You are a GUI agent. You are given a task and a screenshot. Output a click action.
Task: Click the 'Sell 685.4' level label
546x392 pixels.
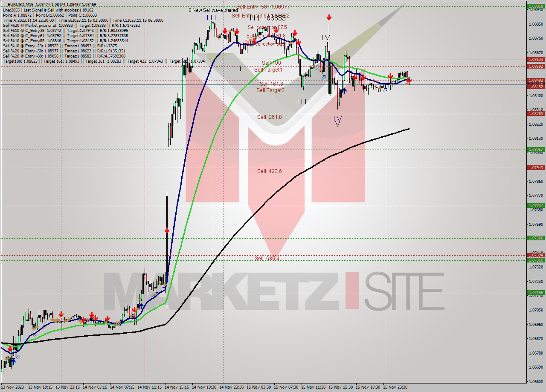[267, 258]
